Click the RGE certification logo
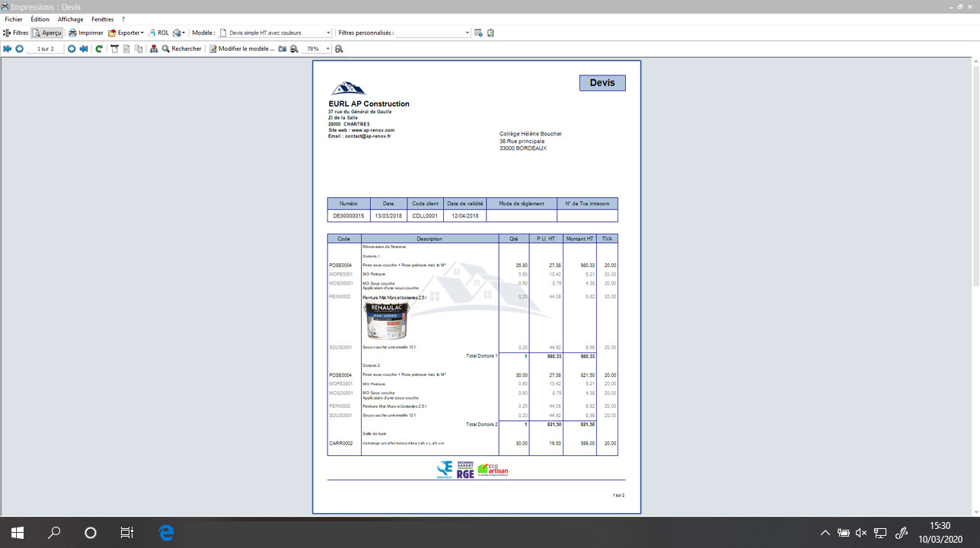The height and width of the screenshot is (548, 980). (x=465, y=470)
